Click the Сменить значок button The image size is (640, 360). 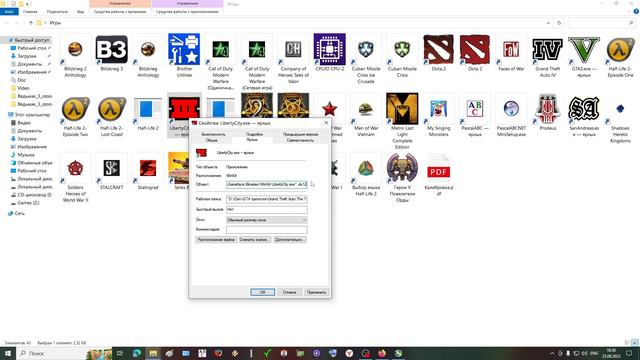pos(254,240)
